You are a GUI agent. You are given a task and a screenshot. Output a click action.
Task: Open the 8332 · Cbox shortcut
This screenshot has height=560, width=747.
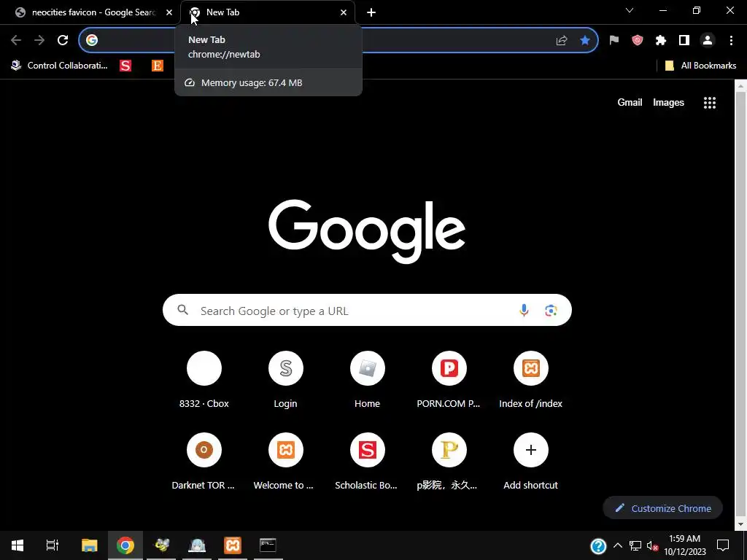(204, 379)
